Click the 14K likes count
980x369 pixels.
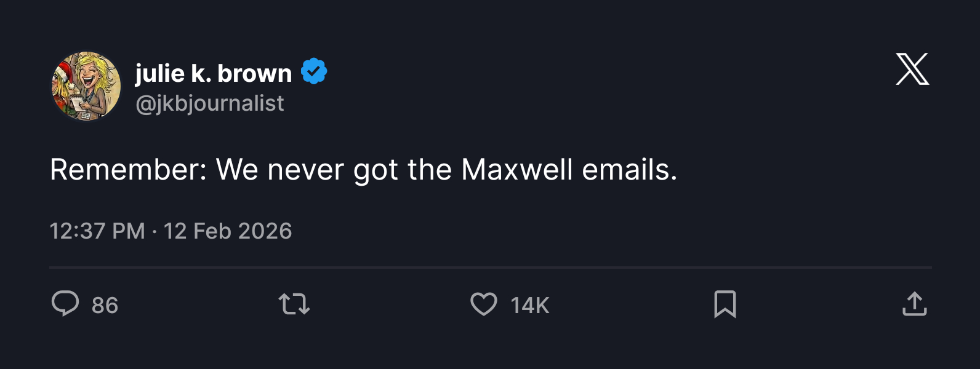pyautogui.click(x=529, y=305)
